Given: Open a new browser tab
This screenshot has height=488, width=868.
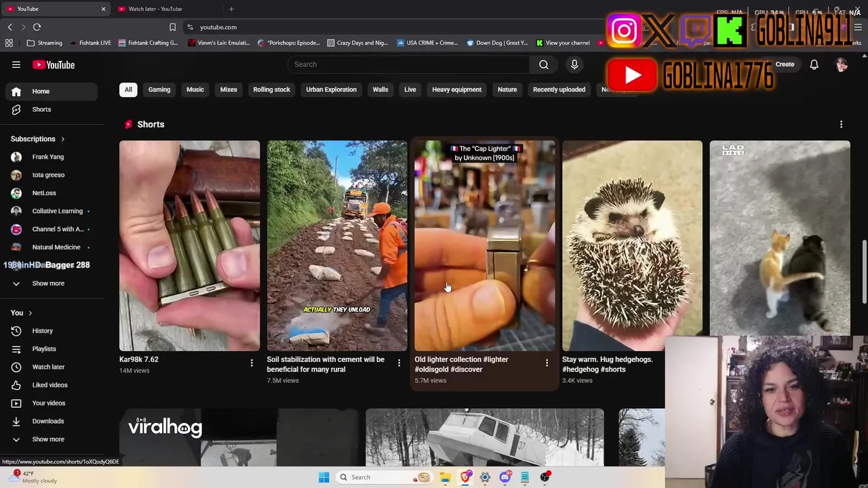Looking at the screenshot, I should 231,9.
